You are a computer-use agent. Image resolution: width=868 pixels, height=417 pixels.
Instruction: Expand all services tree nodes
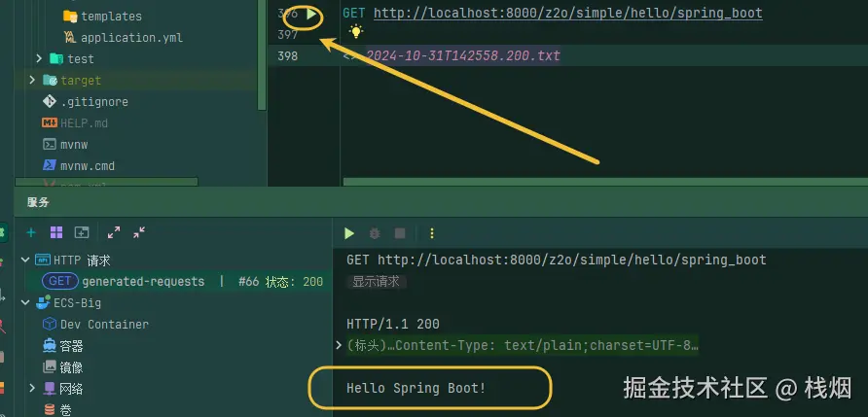[114, 233]
